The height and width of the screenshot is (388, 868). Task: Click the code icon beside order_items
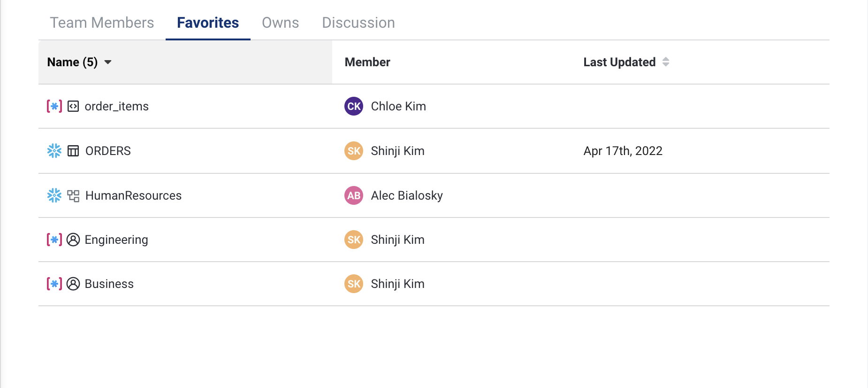click(x=73, y=106)
